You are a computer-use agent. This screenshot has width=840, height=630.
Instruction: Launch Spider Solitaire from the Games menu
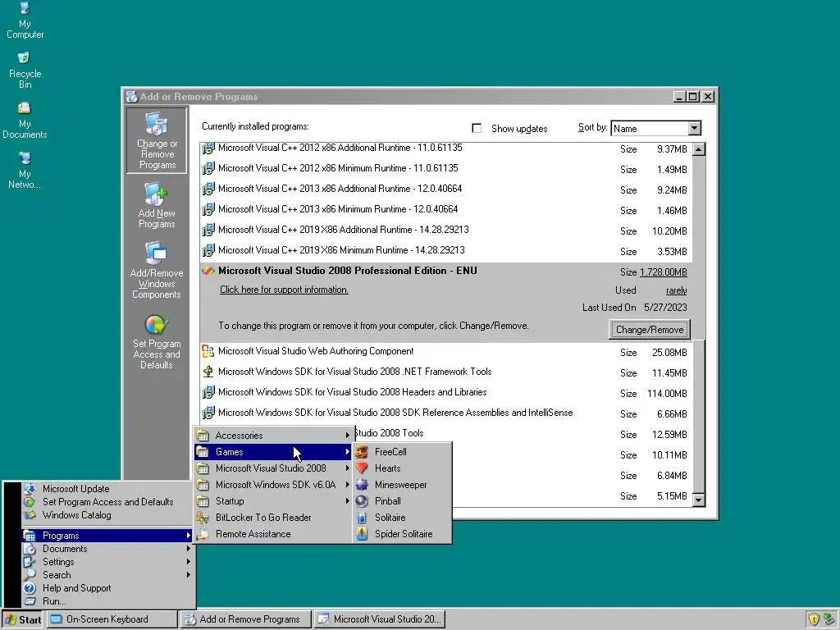point(402,534)
